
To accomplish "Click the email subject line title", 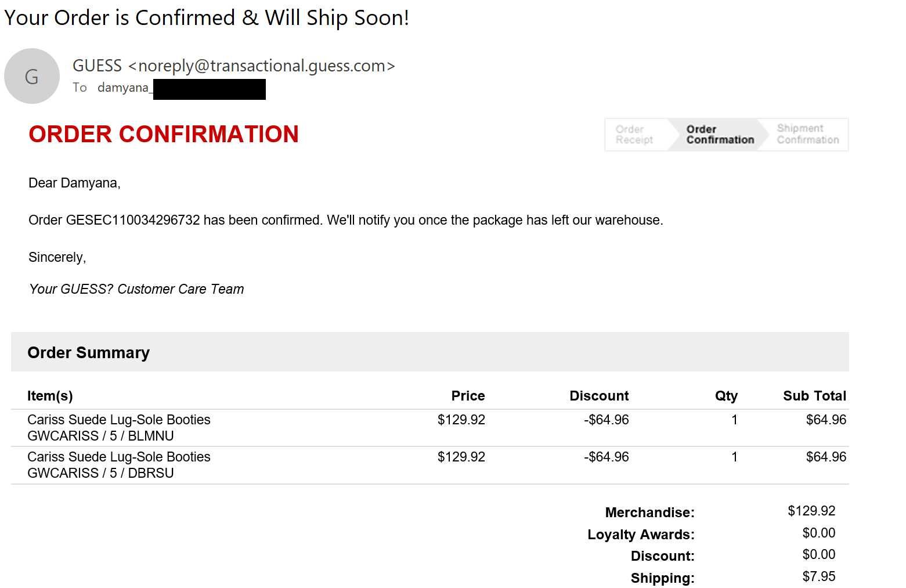I will 207,17.
